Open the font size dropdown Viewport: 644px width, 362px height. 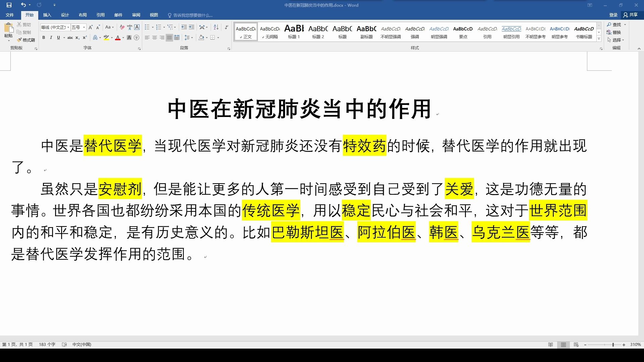click(x=84, y=27)
